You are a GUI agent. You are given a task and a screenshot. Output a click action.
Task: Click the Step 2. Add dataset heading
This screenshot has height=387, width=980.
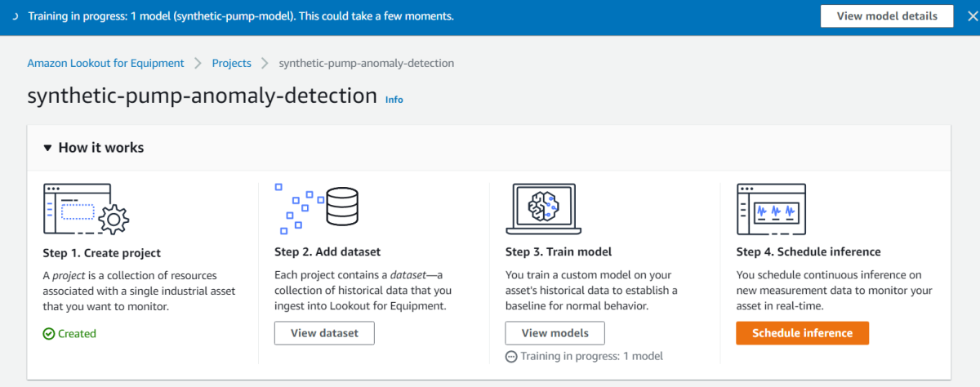[x=327, y=252]
